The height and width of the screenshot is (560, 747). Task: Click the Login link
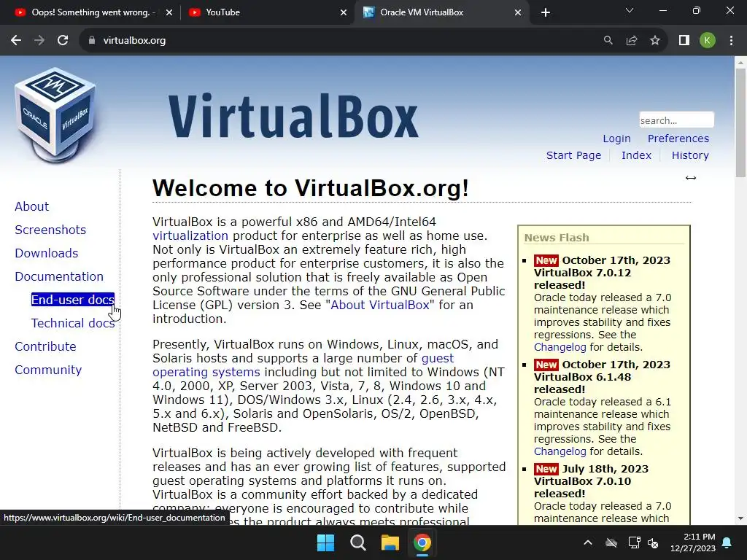coord(616,139)
